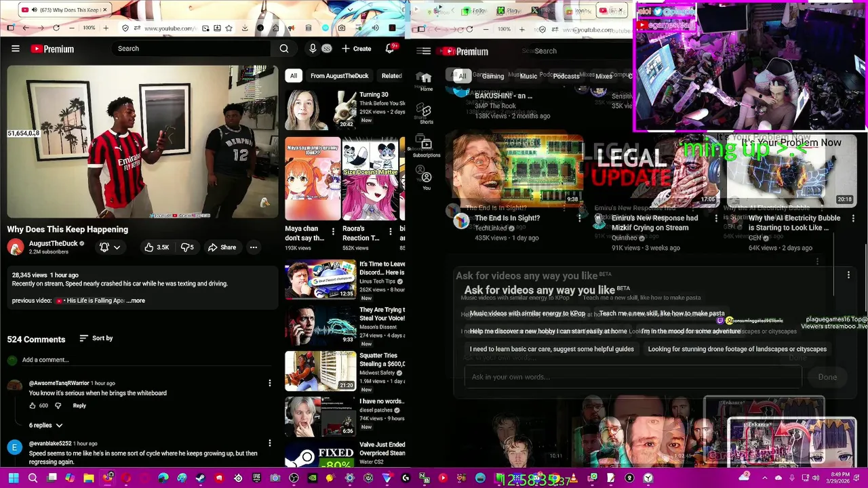
Task: Dislike the video using thumbs down icon
Action: 187,247
